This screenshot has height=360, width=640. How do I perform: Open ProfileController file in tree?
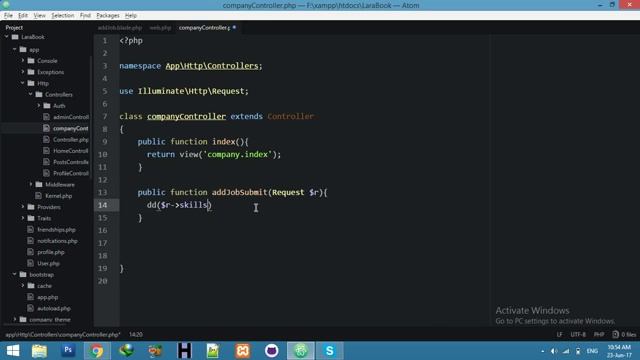point(70,173)
